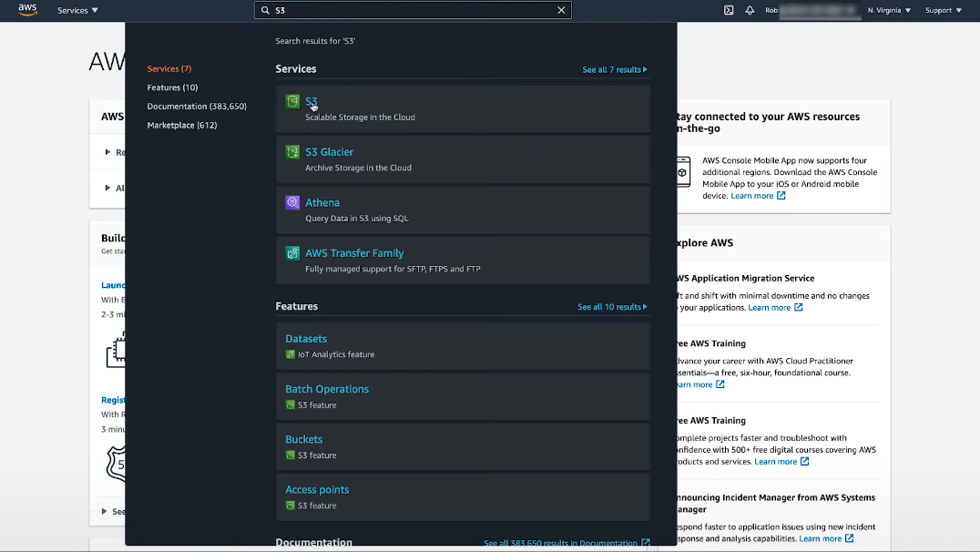Click inside the S3 search field
Viewport: 980px width, 552px height.
click(410, 11)
